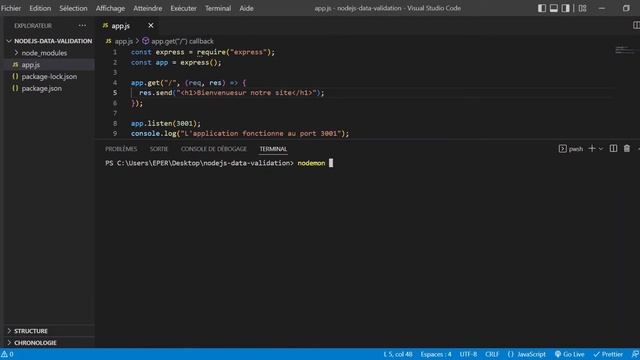Toggle bottom panel layout icon

[553, 8]
